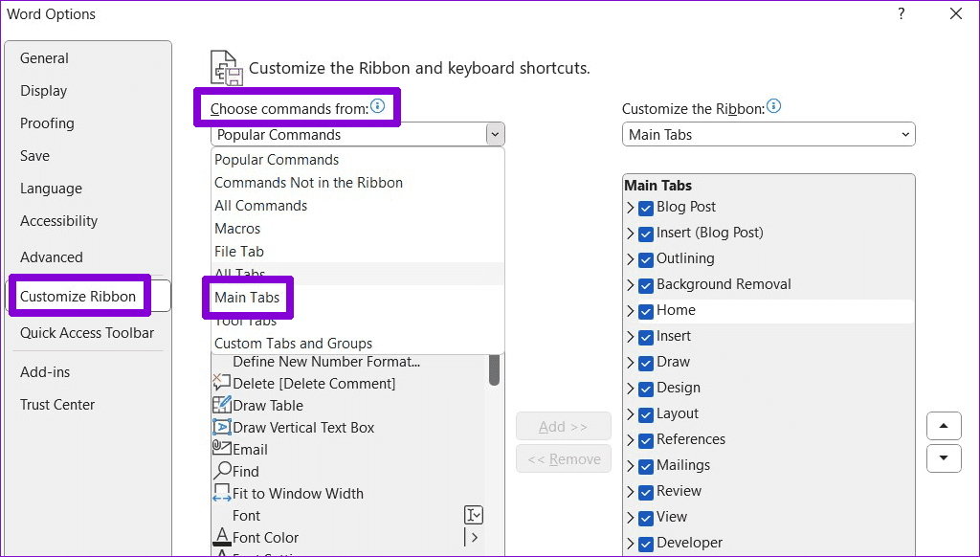Expand the Blog Post tree node
Viewport: 980px width, 557px height.
(x=631, y=208)
